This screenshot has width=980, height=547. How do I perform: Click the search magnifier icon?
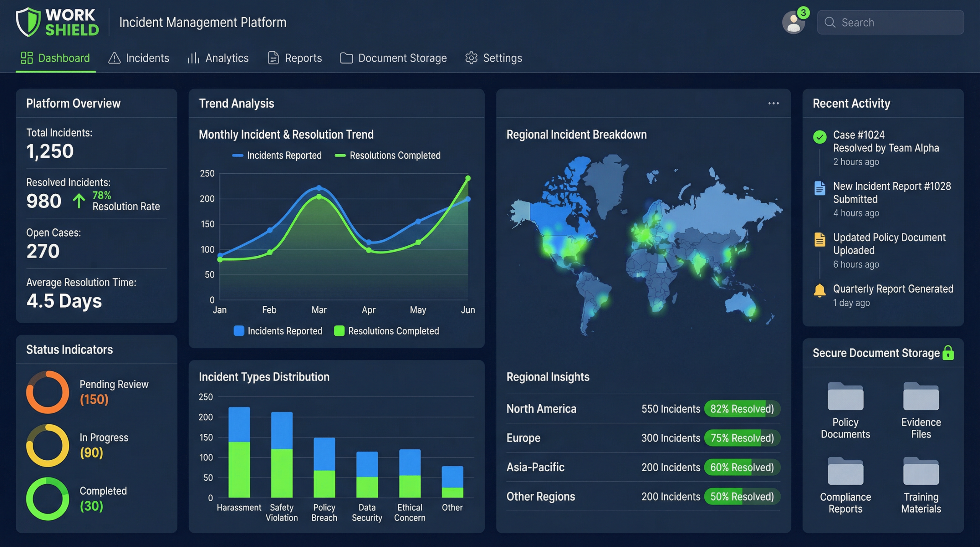pyautogui.click(x=830, y=23)
